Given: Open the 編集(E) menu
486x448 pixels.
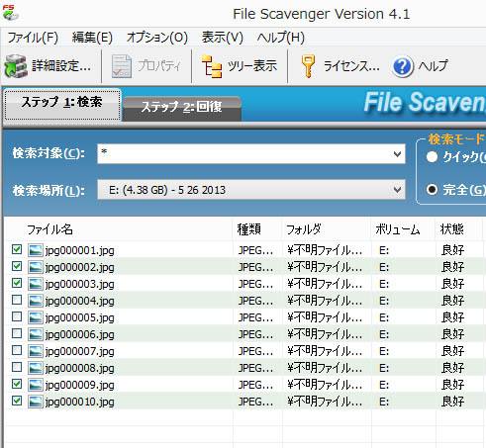Looking at the screenshot, I should (92, 38).
